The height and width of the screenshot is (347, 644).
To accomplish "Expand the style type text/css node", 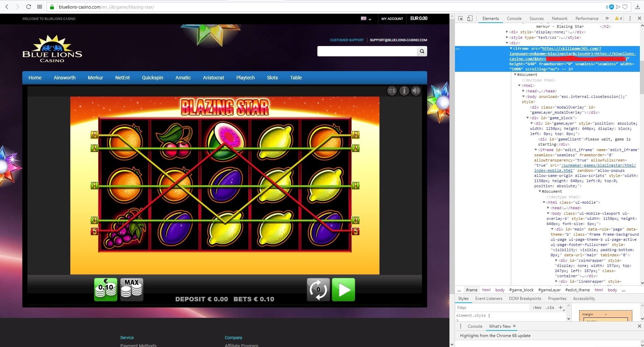I will coord(507,37).
